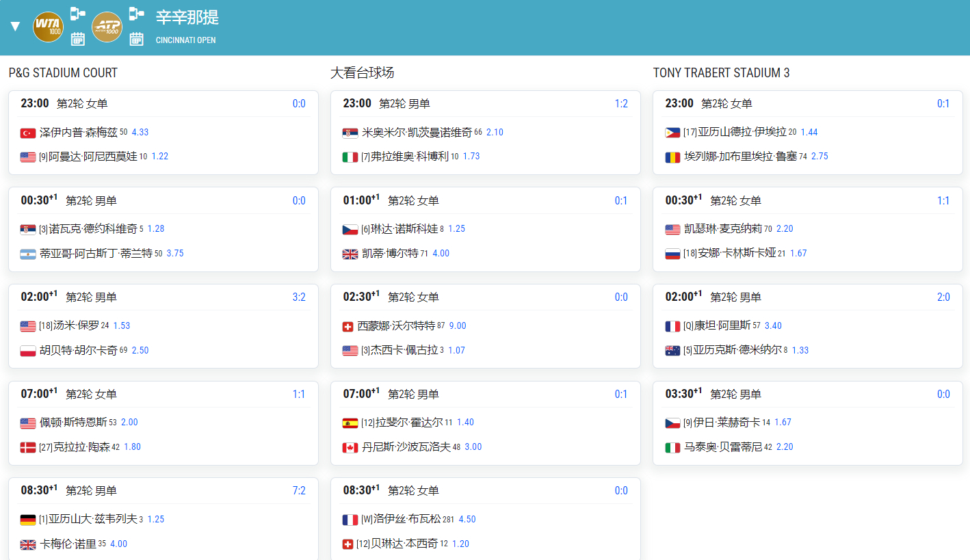The image size is (970, 560).
Task: Click the TONY TRABERT STADIUM 3 heading
Action: click(x=721, y=73)
